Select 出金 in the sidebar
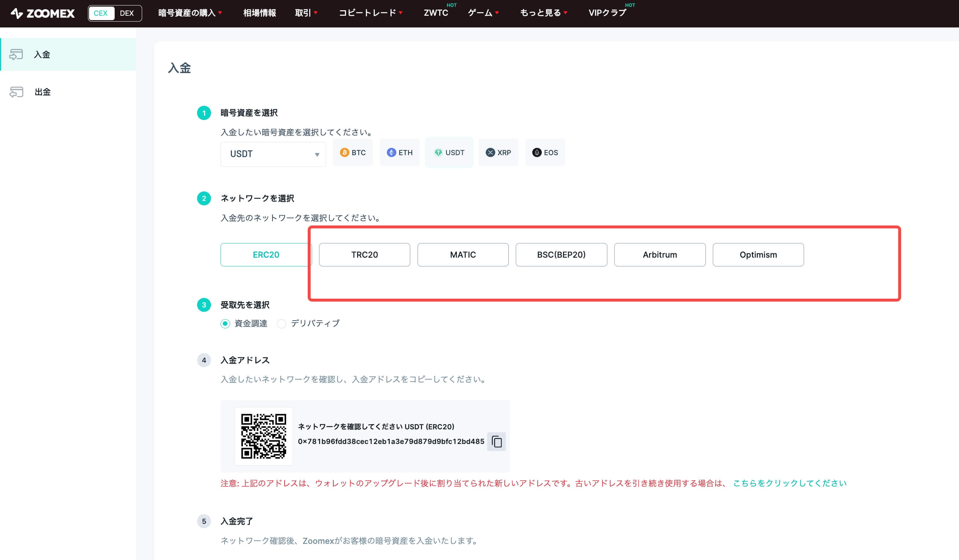Image resolution: width=959 pixels, height=560 pixels. coord(68,92)
